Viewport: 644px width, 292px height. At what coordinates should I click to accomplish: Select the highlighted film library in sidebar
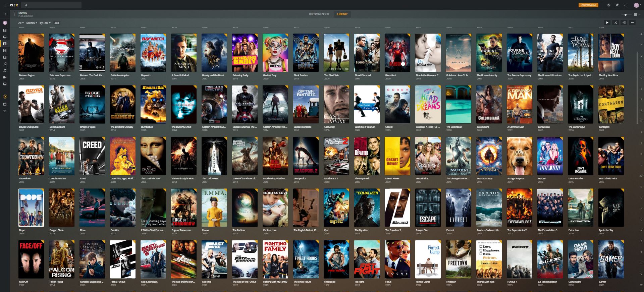(x=5, y=44)
